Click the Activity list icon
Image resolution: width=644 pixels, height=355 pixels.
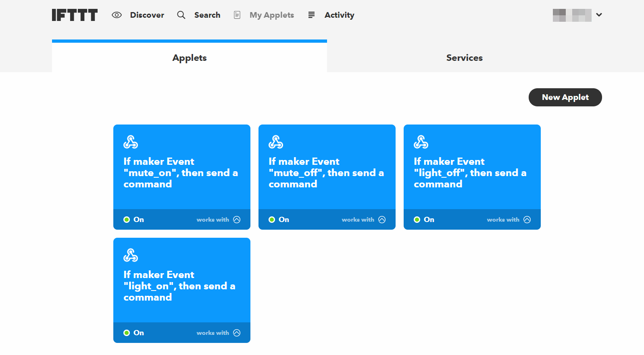point(311,15)
